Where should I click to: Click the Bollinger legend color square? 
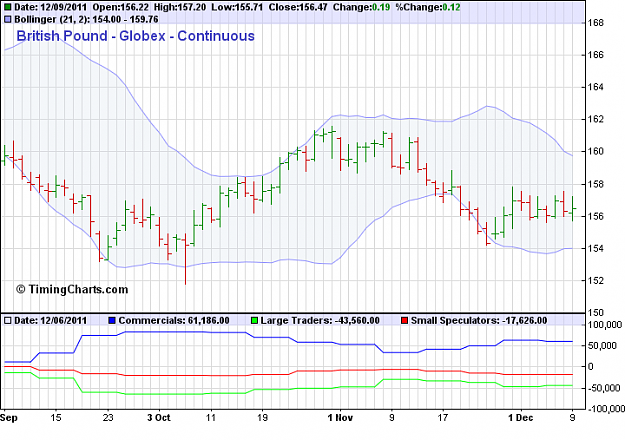(7, 19)
